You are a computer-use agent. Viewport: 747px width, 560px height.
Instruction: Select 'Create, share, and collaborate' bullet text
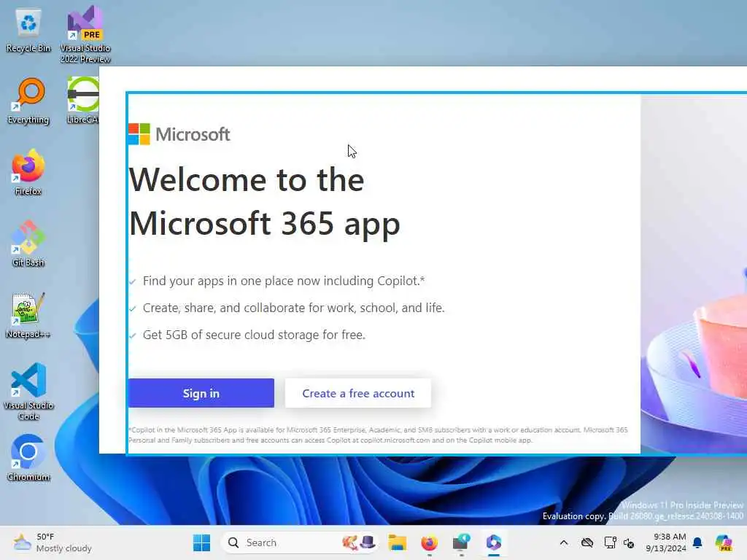(x=293, y=308)
